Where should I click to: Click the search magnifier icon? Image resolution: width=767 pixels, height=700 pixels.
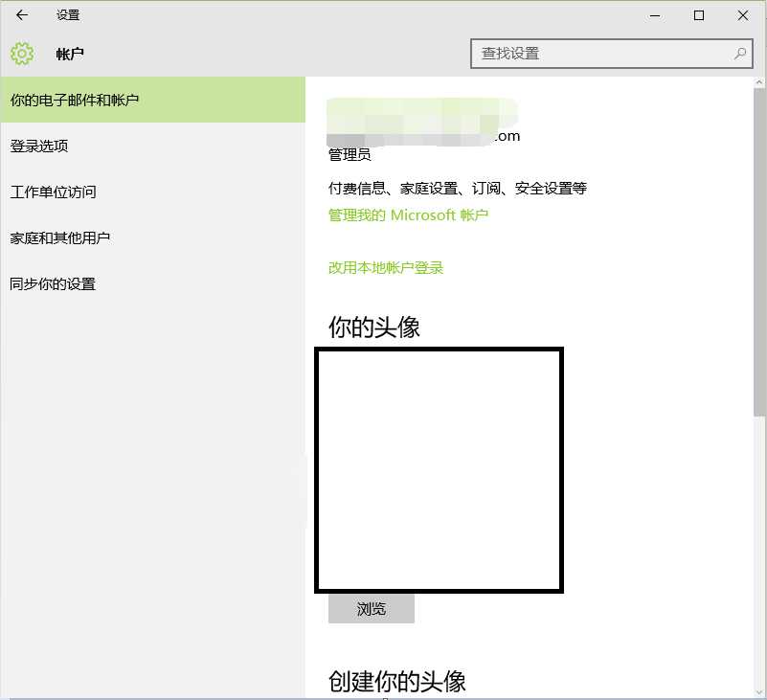tap(740, 54)
